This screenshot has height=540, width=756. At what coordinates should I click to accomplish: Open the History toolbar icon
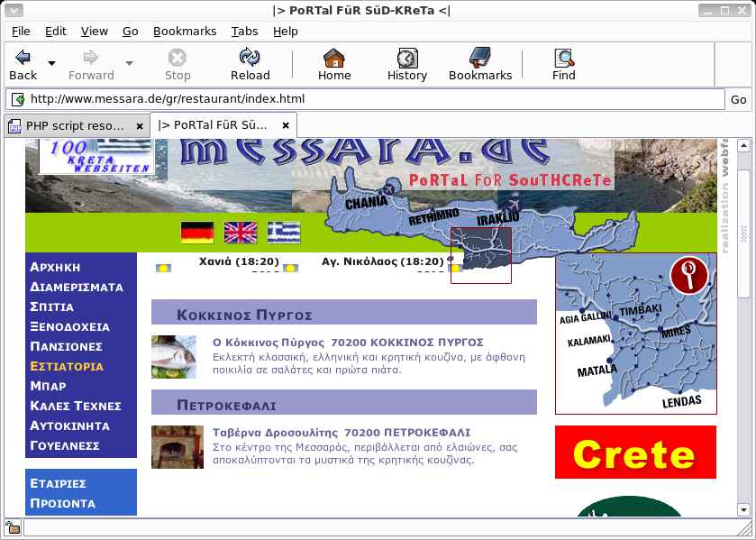pos(406,59)
